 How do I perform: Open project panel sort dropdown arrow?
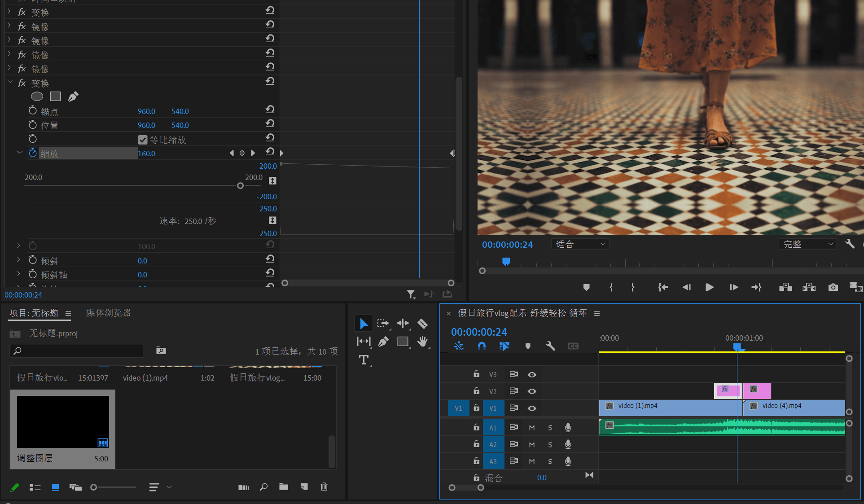point(169,486)
